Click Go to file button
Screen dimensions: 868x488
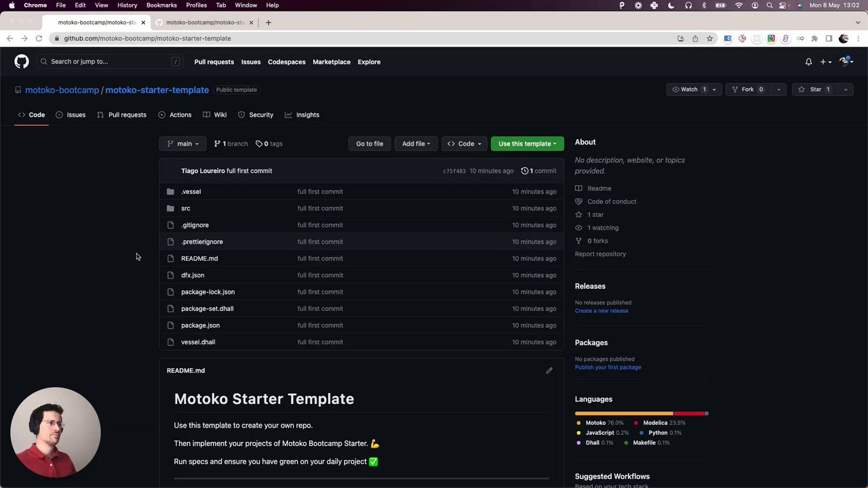click(x=370, y=144)
